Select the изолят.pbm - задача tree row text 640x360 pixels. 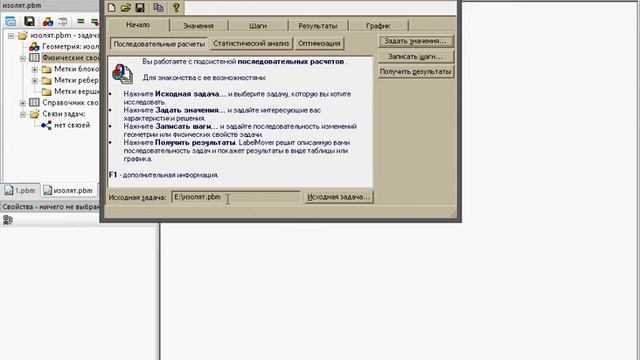(x=64, y=36)
